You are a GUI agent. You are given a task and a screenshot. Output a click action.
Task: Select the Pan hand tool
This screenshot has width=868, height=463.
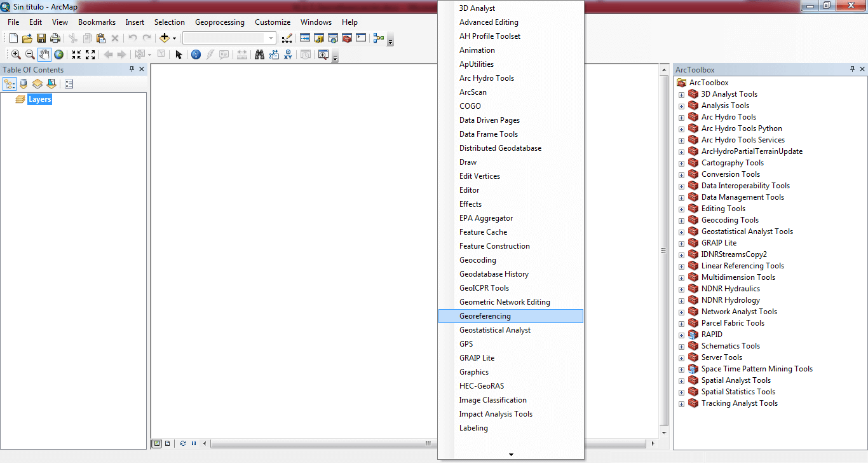[x=44, y=55]
